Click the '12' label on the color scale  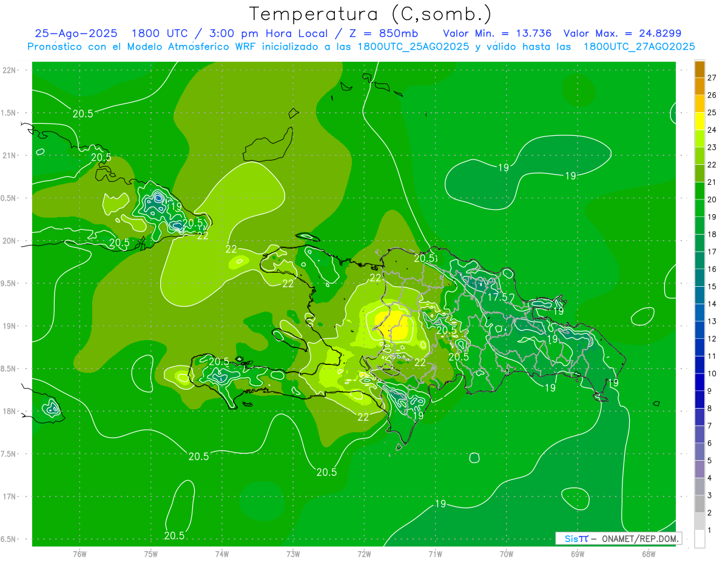(x=712, y=338)
